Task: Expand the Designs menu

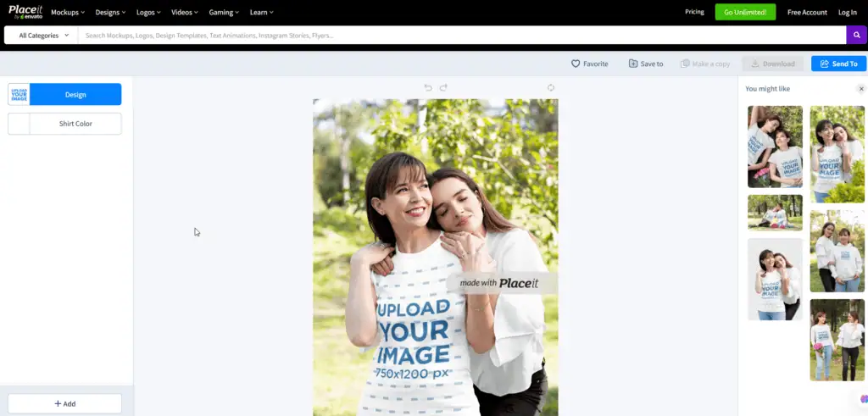Action: [x=110, y=13]
